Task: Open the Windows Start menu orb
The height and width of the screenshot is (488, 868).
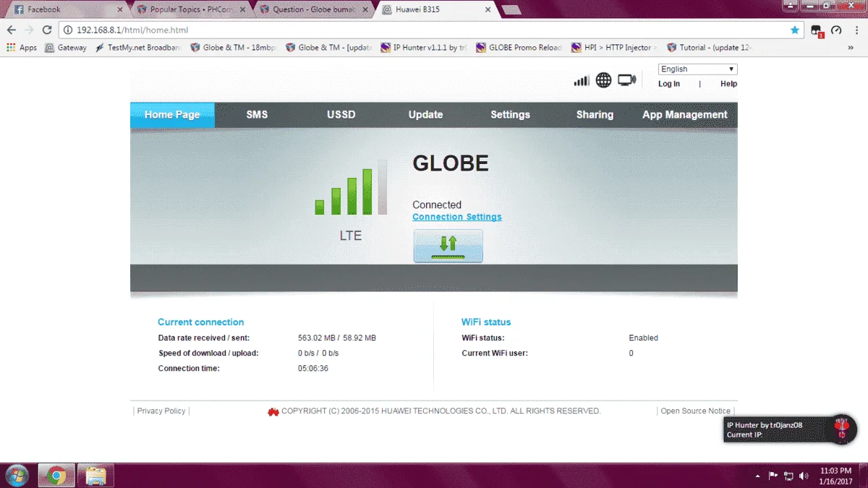Action: click(x=17, y=475)
